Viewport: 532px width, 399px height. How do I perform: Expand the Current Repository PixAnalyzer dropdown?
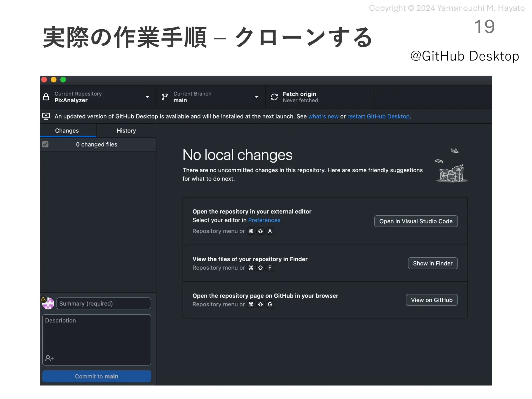coord(98,97)
